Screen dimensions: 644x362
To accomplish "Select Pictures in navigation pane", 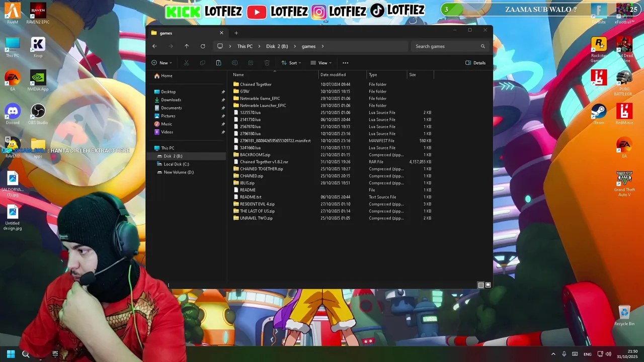I will (168, 116).
